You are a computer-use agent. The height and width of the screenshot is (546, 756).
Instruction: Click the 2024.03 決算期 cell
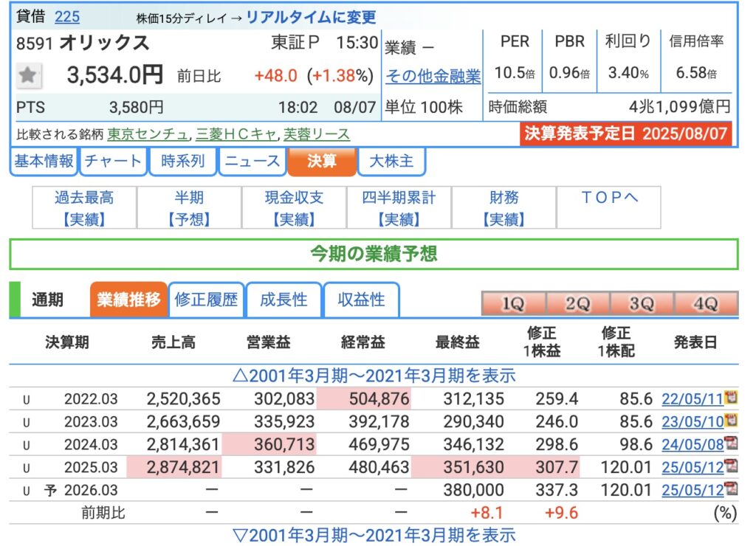(91, 444)
